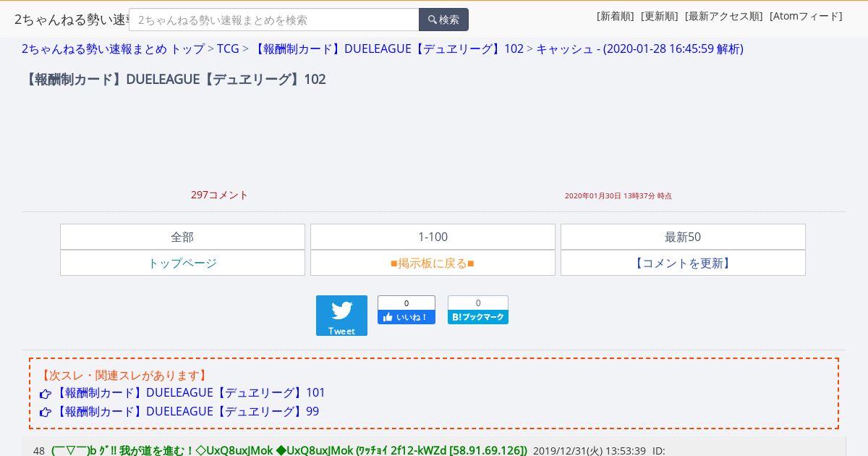Click post 48 green poster name
The image size is (868, 456).
pyautogui.click(x=289, y=450)
